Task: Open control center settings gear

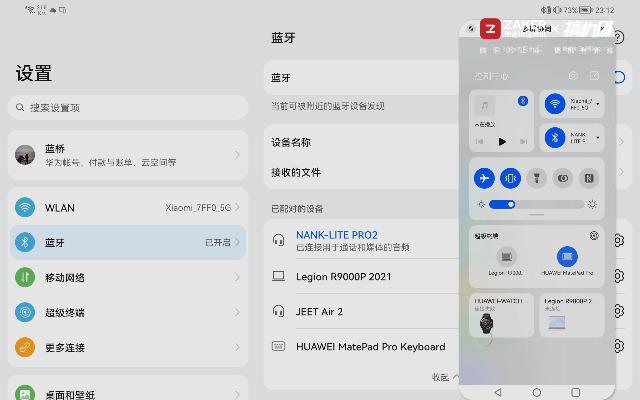Action: [573, 76]
